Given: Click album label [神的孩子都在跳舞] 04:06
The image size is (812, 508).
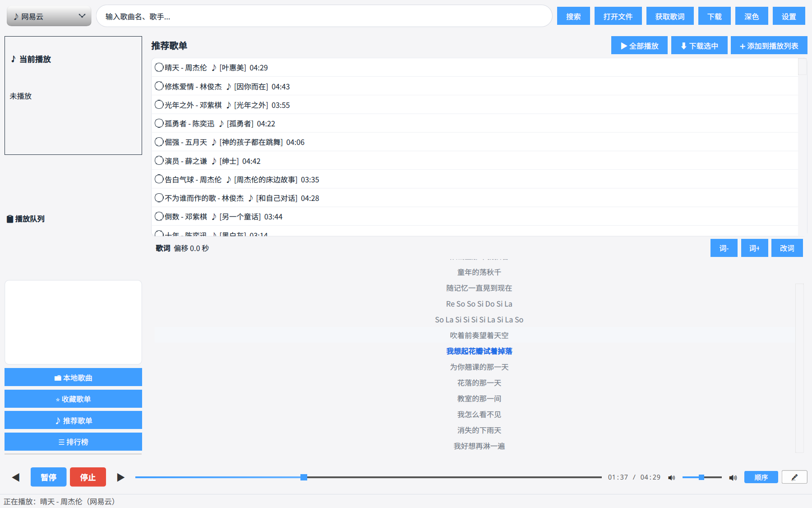Looking at the screenshot, I should click(262, 142).
